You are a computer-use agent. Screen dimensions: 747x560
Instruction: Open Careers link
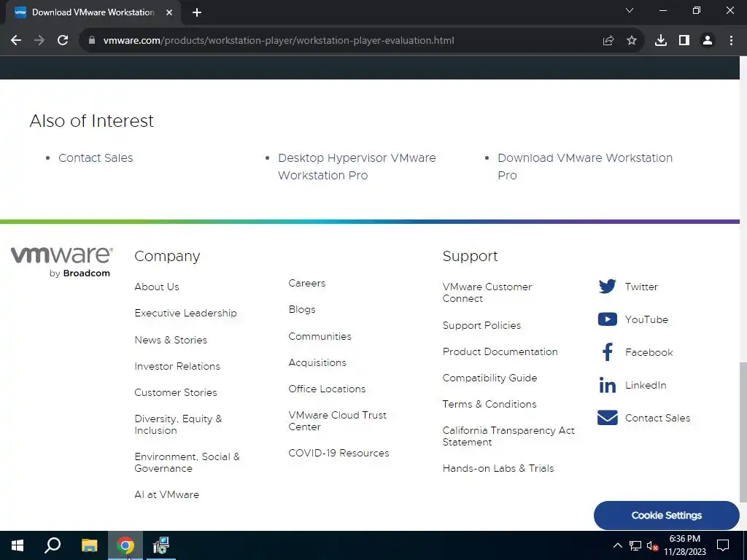click(x=307, y=284)
